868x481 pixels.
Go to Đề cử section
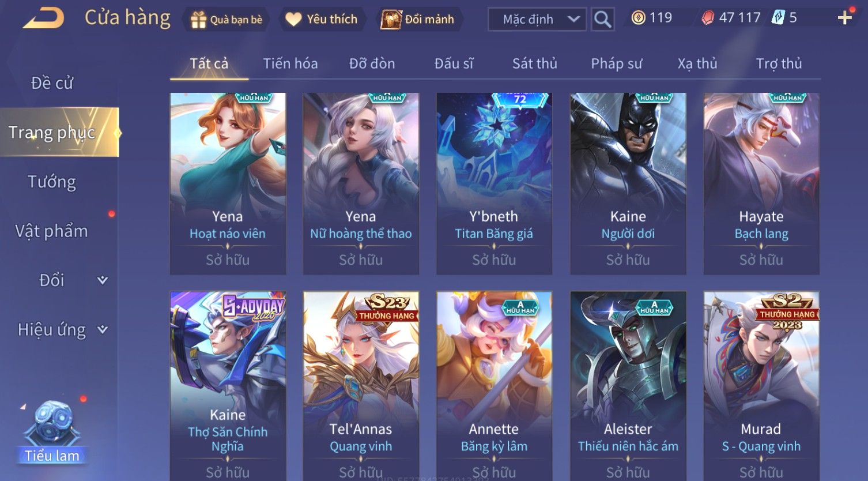[x=52, y=83]
